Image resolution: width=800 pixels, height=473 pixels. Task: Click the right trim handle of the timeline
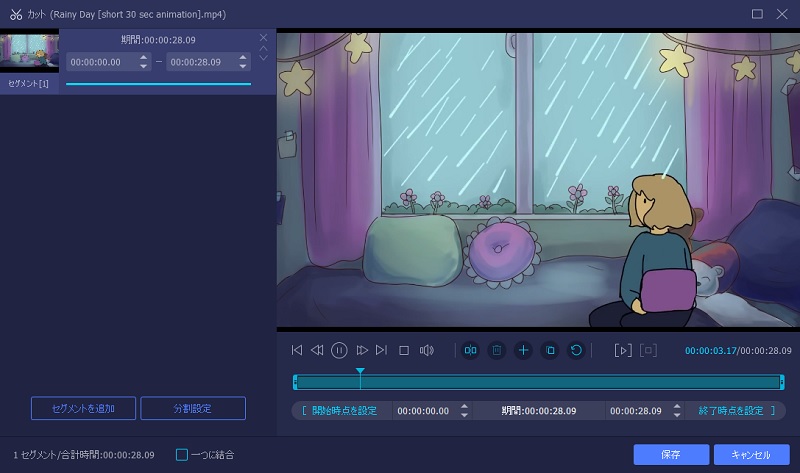782,382
